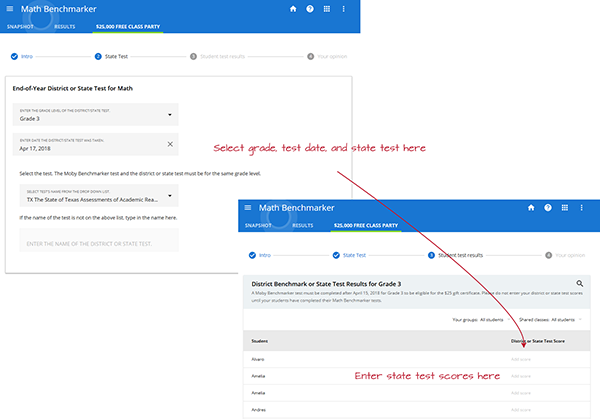Viewport: 600px width, 419px height.
Task: Click District or State Test Score column header
Action: click(538, 341)
